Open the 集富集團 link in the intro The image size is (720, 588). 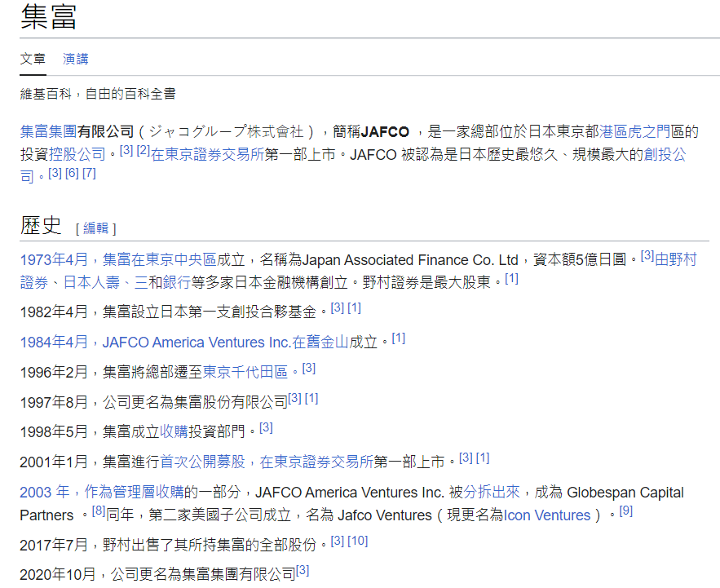point(48,132)
